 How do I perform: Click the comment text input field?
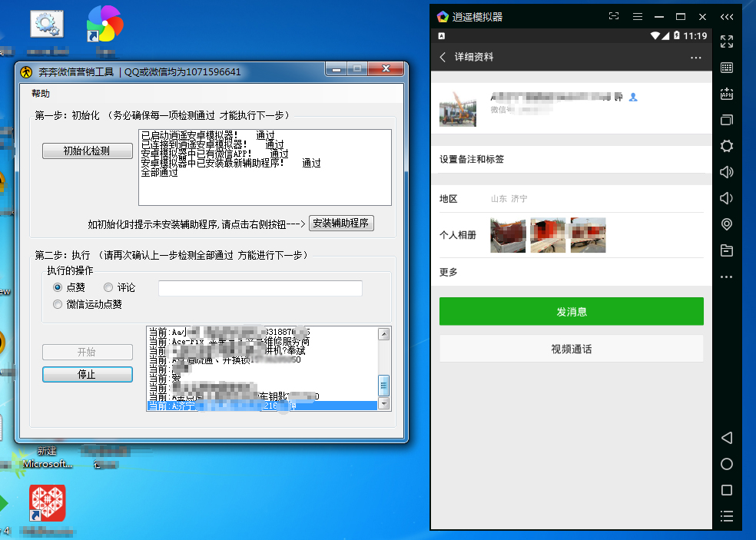260,288
